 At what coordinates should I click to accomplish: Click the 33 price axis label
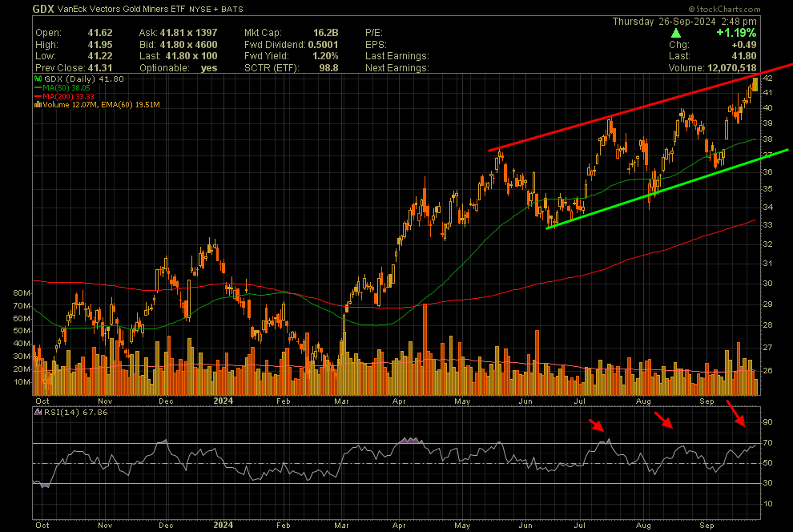(767, 224)
